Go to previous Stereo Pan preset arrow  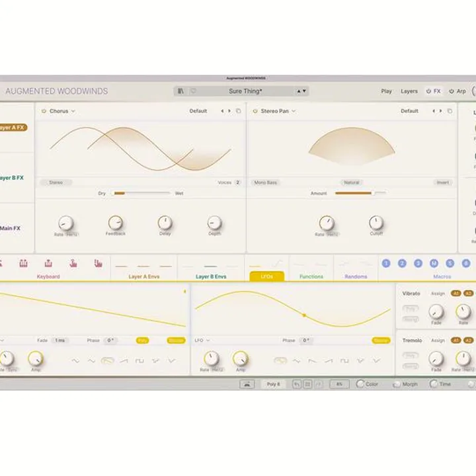[434, 111]
